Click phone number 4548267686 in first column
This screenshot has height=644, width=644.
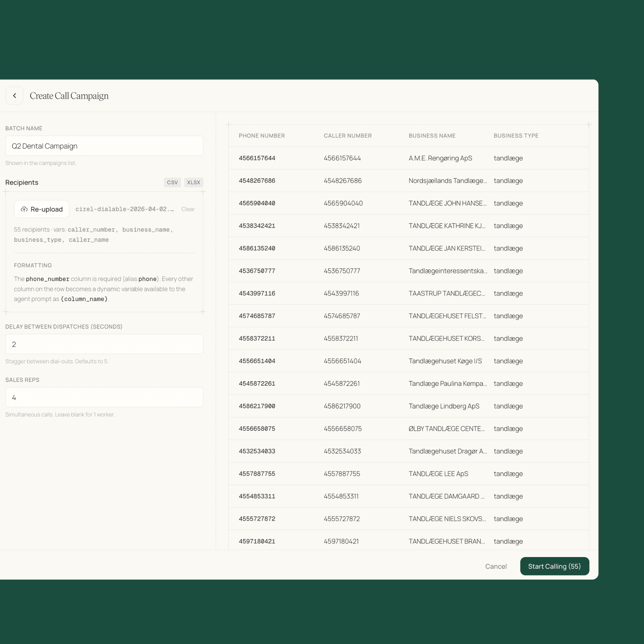(257, 181)
